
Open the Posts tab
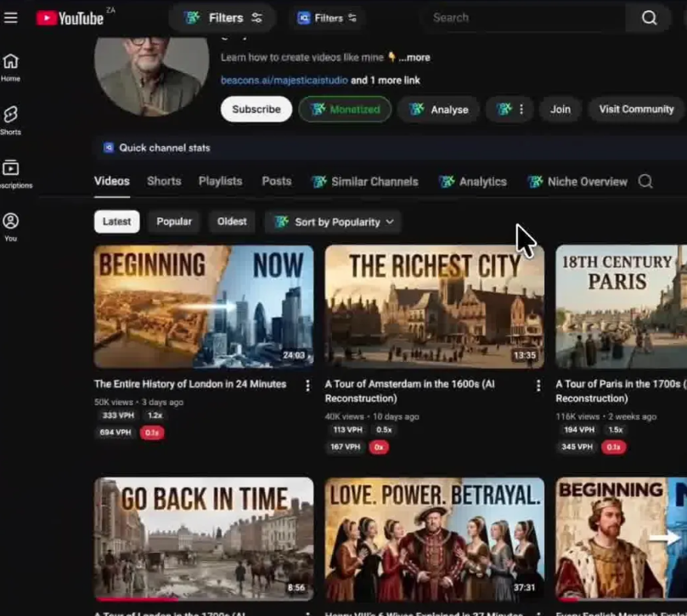pos(276,181)
